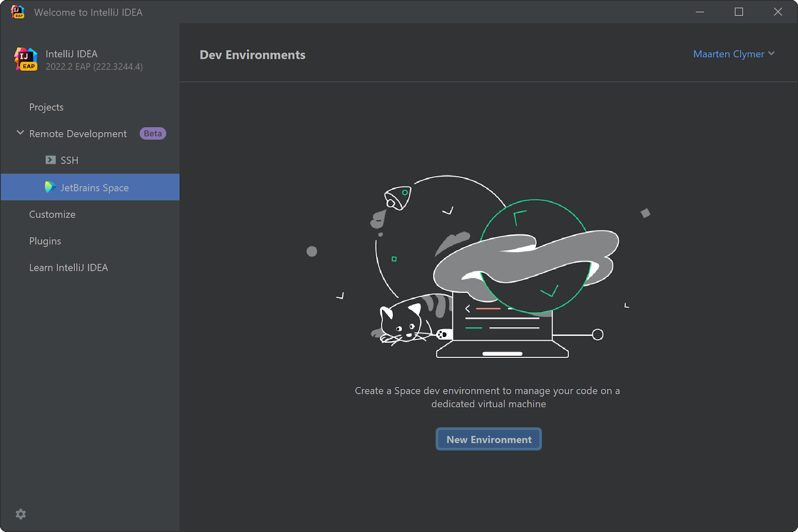Click the 'Create a Space dev environment' description
Screen dimensions: 798x532
click(x=488, y=397)
